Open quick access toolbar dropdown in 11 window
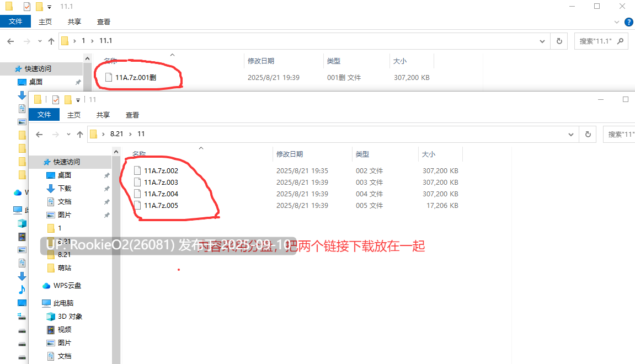Viewport: 635px width, 364px height. pos(78,100)
